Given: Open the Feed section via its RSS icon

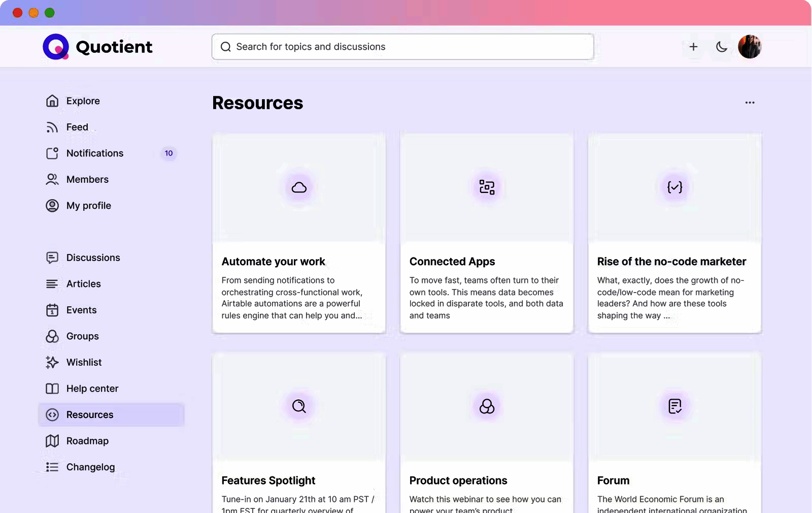Looking at the screenshot, I should coord(52,127).
